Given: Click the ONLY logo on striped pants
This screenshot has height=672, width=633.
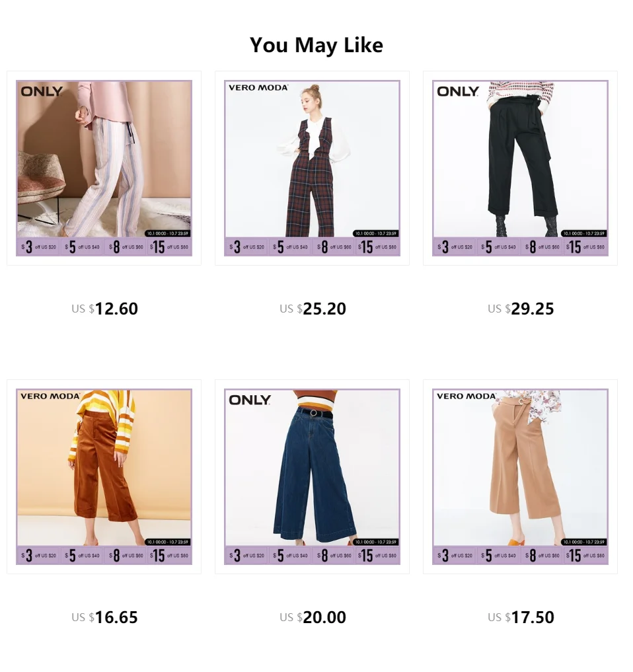Looking at the screenshot, I should point(42,91).
